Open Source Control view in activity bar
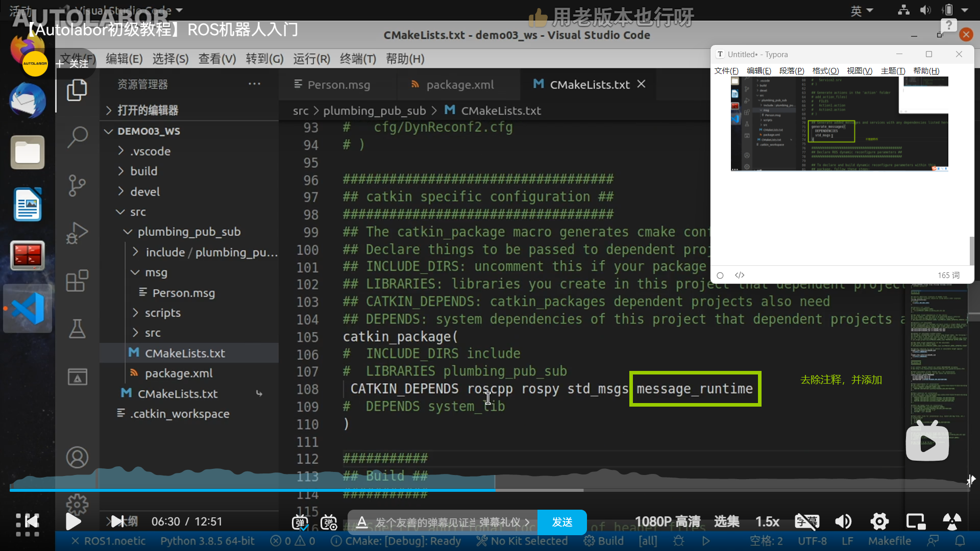 tap(77, 185)
